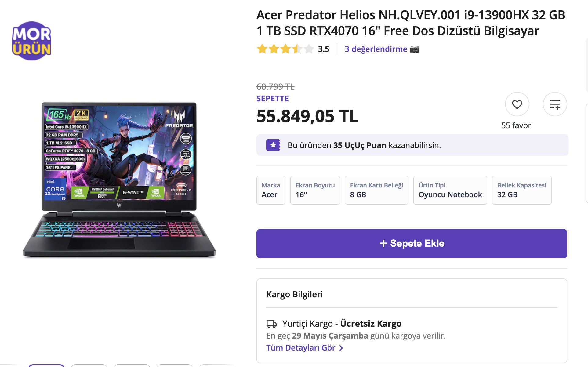Image resolution: width=588 pixels, height=367 pixels.
Task: Select the Ekran Boyutu 16" chip
Action: 315,190
